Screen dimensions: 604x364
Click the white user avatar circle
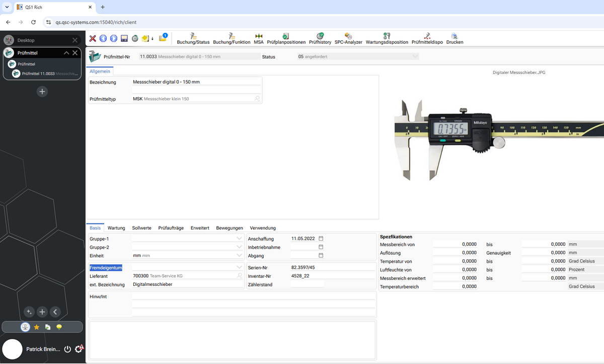13,349
